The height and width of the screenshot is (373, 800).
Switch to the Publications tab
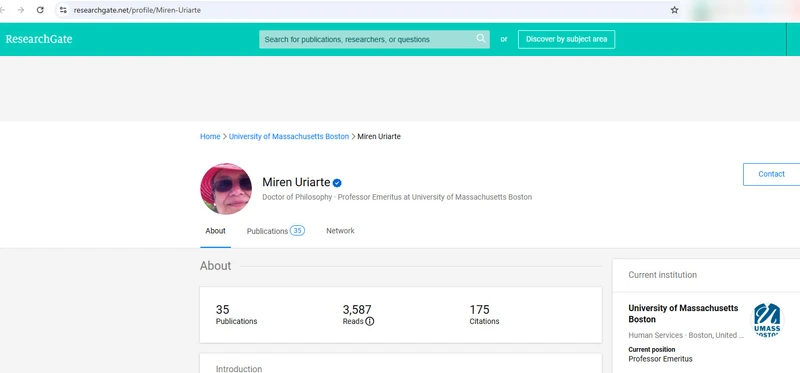point(276,231)
